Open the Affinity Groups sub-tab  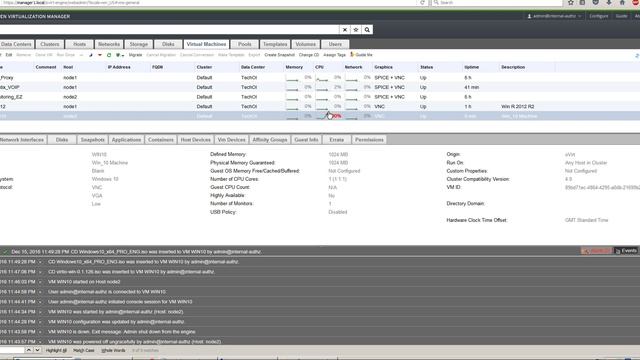click(x=270, y=140)
